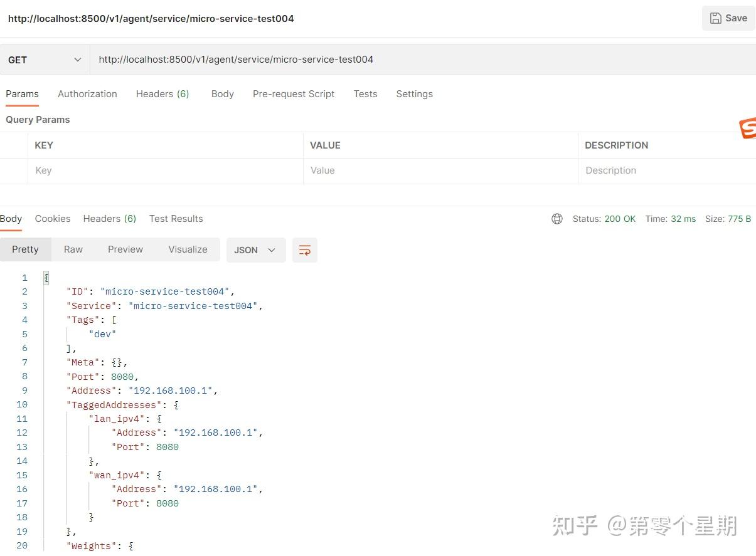Open the response Headers (6) tab
Screen dimensions: 756x556
coord(110,219)
